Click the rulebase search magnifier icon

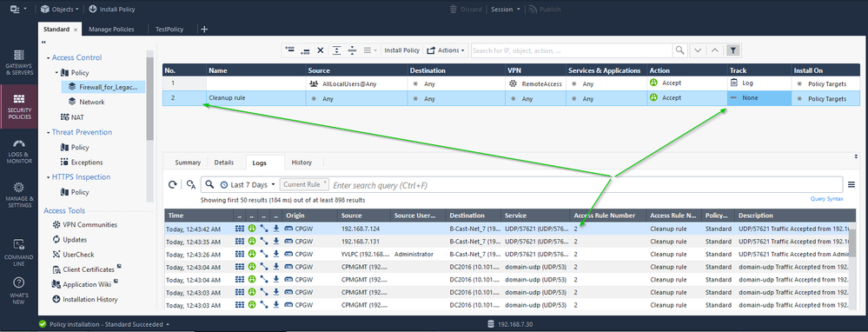(x=679, y=50)
